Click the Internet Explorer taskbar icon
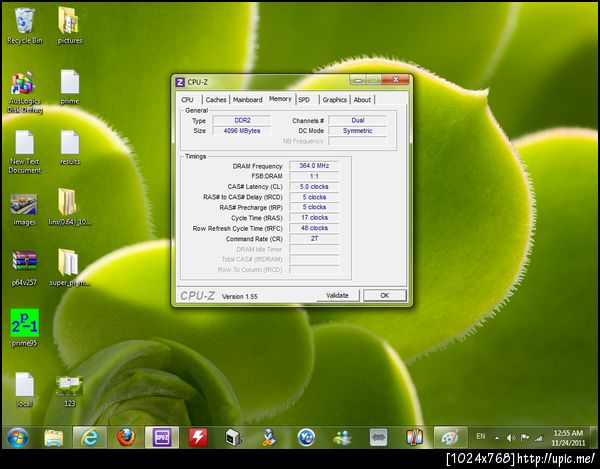Viewport: 600px width, 469px height. [90, 437]
